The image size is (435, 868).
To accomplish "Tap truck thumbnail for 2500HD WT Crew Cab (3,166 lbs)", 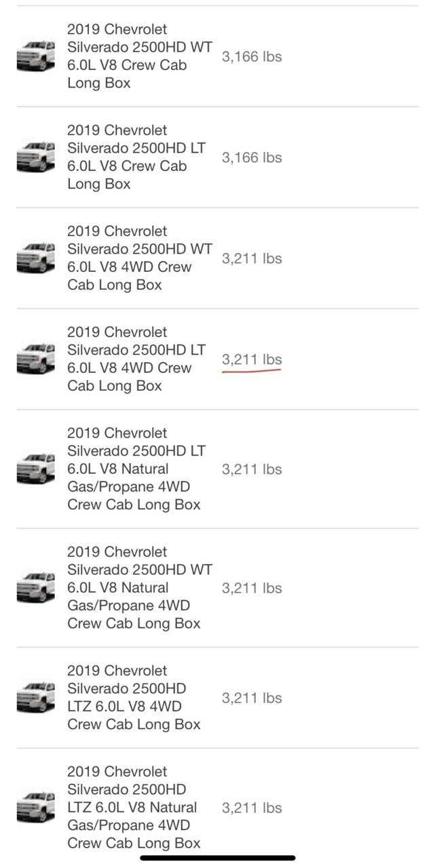I will pyautogui.click(x=36, y=56).
